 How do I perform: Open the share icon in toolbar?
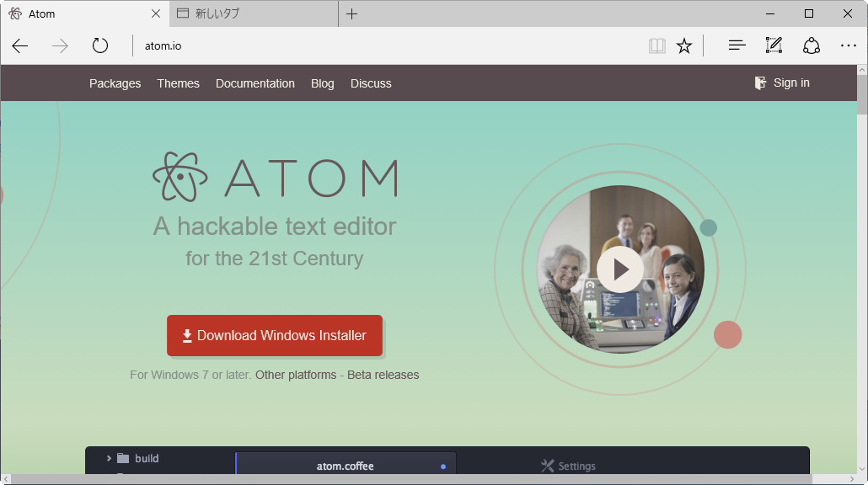coord(812,45)
